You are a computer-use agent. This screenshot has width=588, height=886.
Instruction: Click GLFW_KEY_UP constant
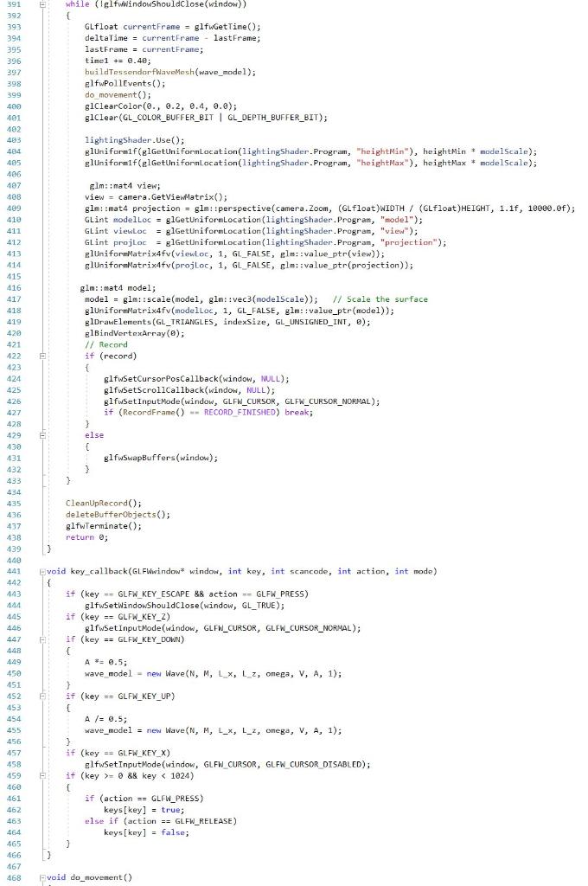(144, 697)
